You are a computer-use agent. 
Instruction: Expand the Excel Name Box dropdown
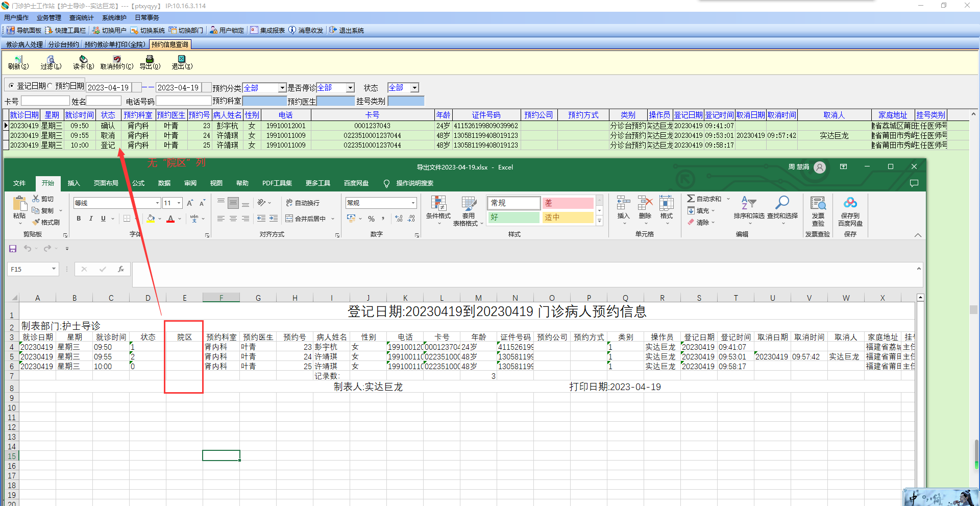54,269
